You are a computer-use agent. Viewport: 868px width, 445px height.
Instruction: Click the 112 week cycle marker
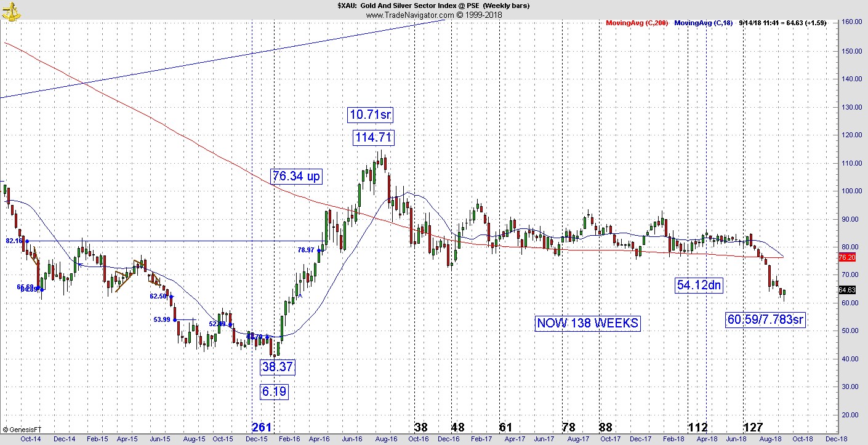(x=697, y=428)
